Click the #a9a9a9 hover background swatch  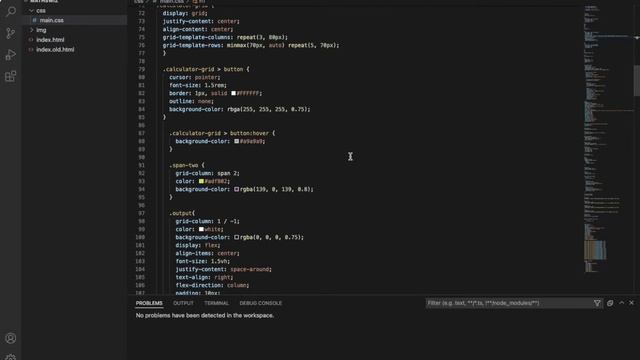pyautogui.click(x=236, y=141)
